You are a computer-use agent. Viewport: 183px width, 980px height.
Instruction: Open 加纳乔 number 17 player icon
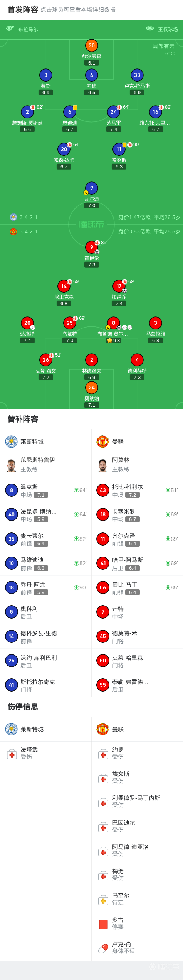tap(119, 286)
